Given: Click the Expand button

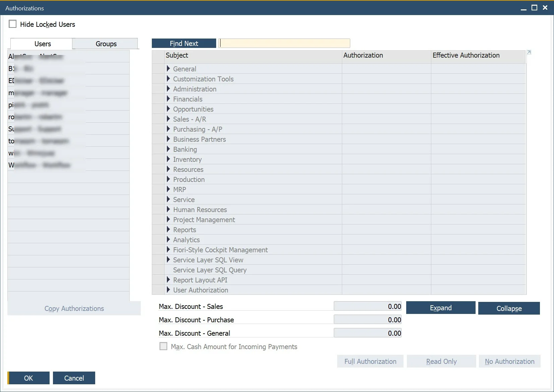Looking at the screenshot, I should coord(440,308).
